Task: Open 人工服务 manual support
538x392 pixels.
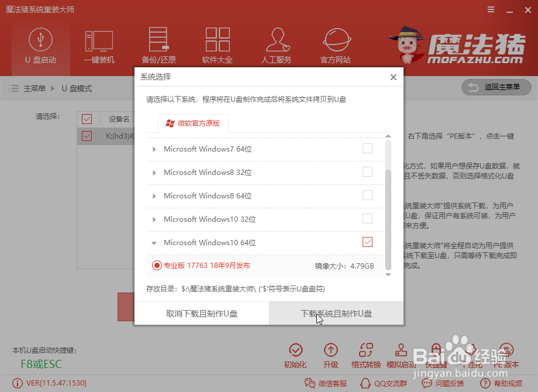Action: (277, 46)
